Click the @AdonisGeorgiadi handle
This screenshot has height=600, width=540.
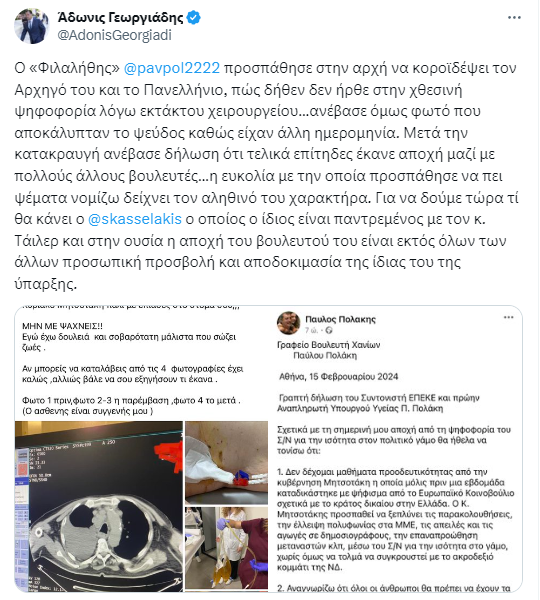coord(114,35)
